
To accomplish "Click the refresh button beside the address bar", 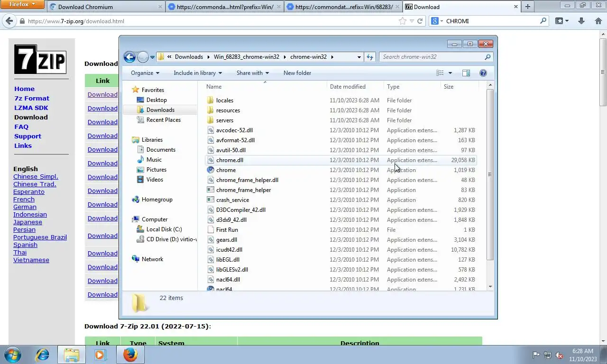I will point(370,57).
